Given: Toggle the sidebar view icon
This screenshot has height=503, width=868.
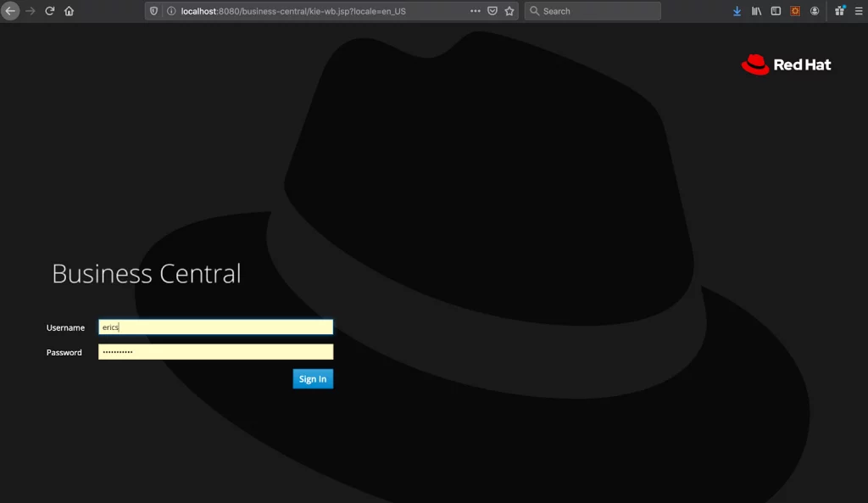Looking at the screenshot, I should coord(776,11).
